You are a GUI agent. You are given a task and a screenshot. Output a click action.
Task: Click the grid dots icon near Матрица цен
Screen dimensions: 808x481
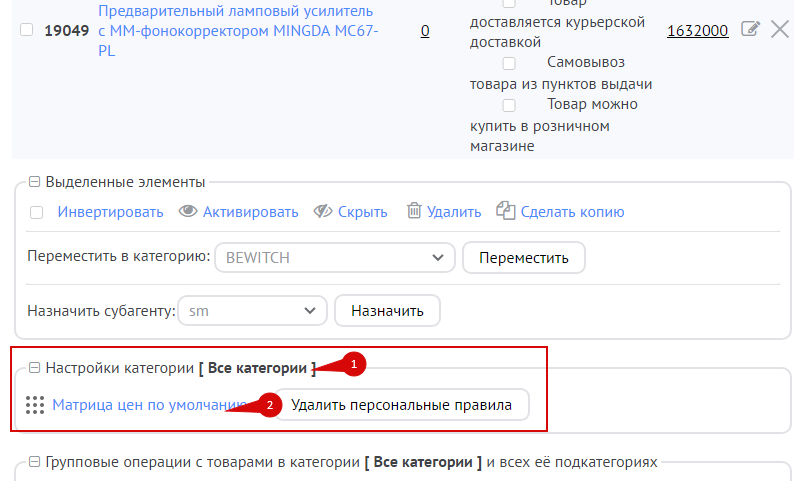coord(35,405)
